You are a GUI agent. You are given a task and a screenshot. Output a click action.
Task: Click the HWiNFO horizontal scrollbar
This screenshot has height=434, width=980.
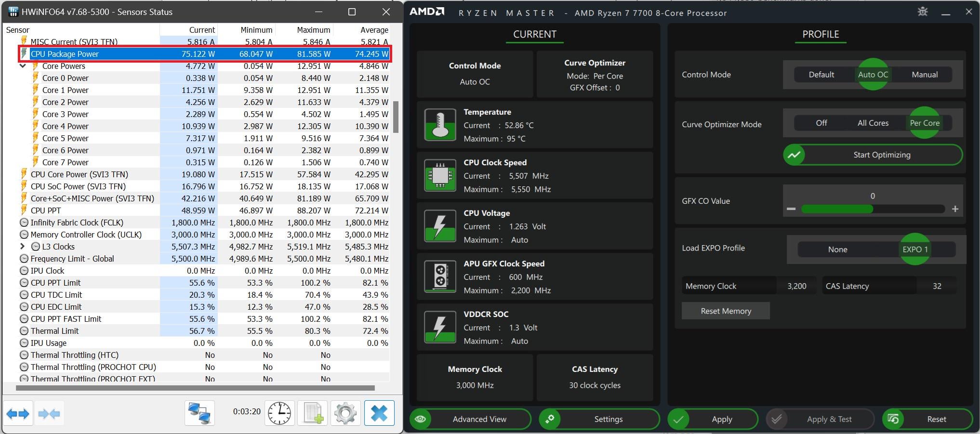click(195, 388)
